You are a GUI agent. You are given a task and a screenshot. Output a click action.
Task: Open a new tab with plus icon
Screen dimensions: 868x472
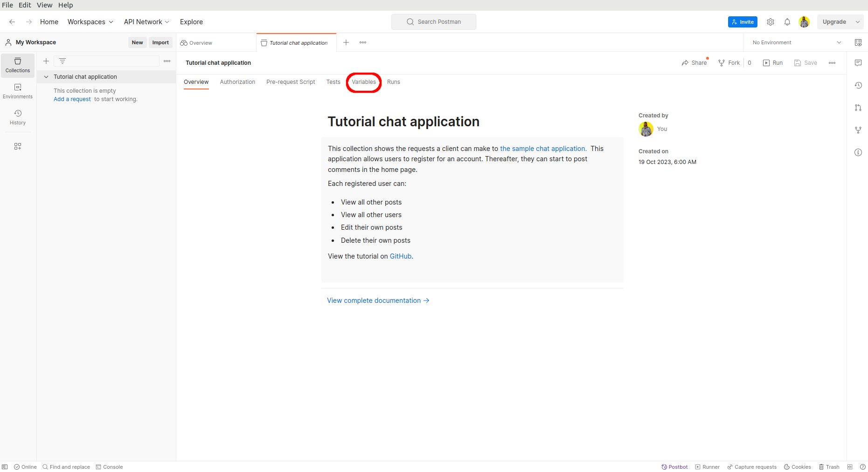tap(346, 42)
